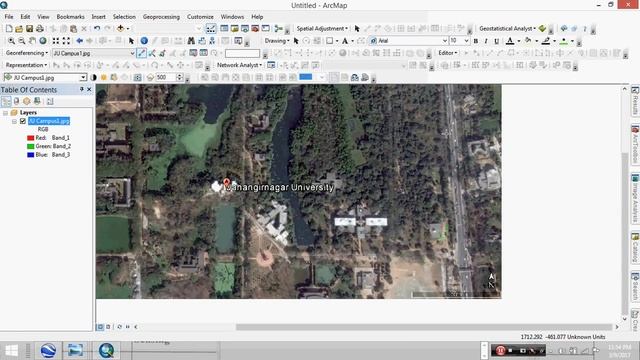Open the Representation dropdown menu
The height and width of the screenshot is (360, 640).
coord(26,65)
